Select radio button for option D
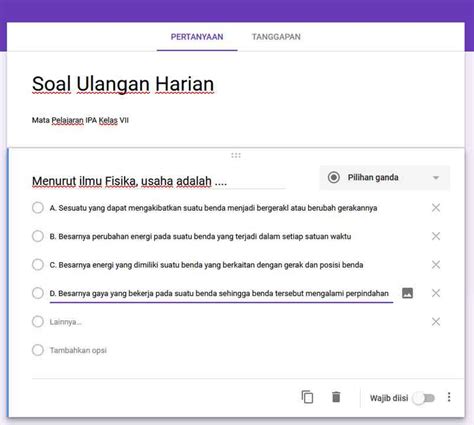This screenshot has width=474, height=425. [38, 293]
